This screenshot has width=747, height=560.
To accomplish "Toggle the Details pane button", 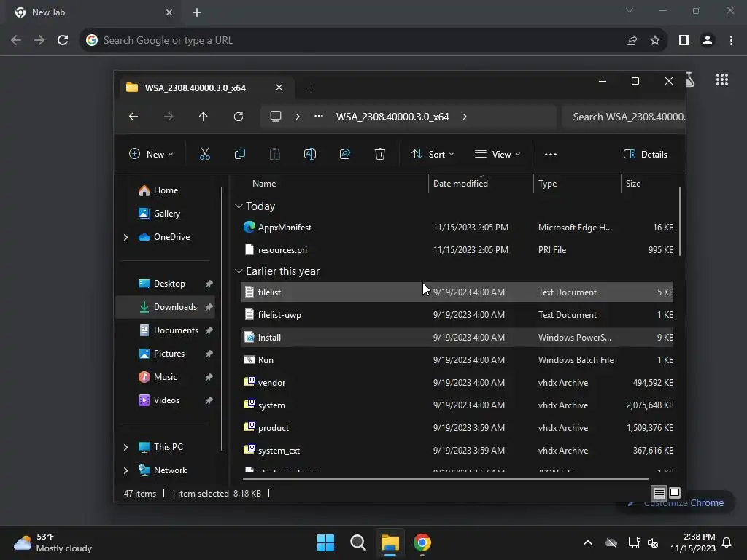I will [x=646, y=155].
